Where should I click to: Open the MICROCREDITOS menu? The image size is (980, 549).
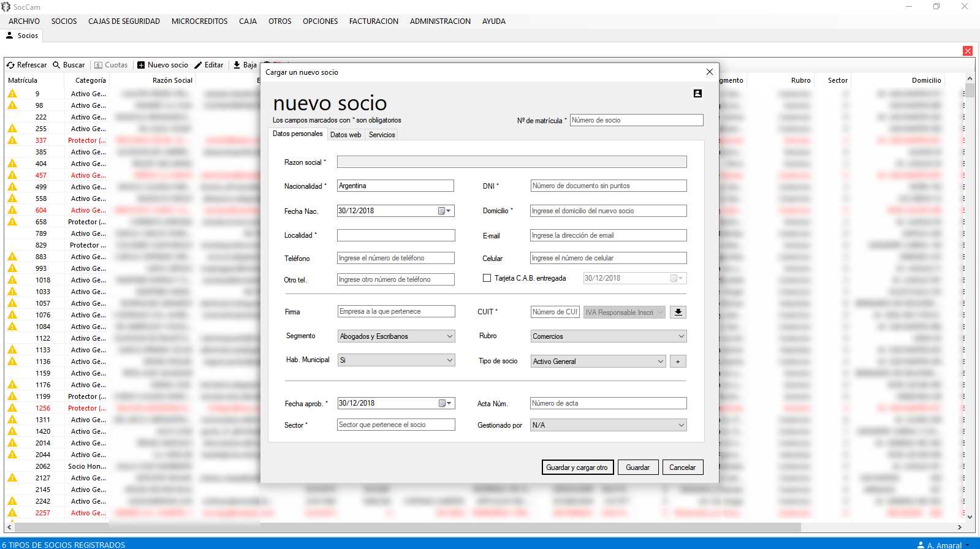199,21
